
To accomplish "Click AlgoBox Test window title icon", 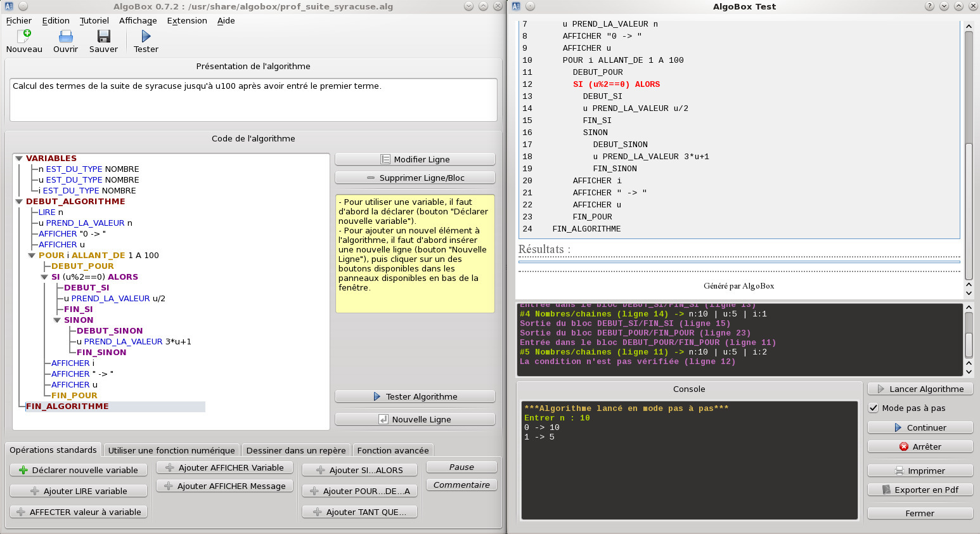I will (x=515, y=6).
